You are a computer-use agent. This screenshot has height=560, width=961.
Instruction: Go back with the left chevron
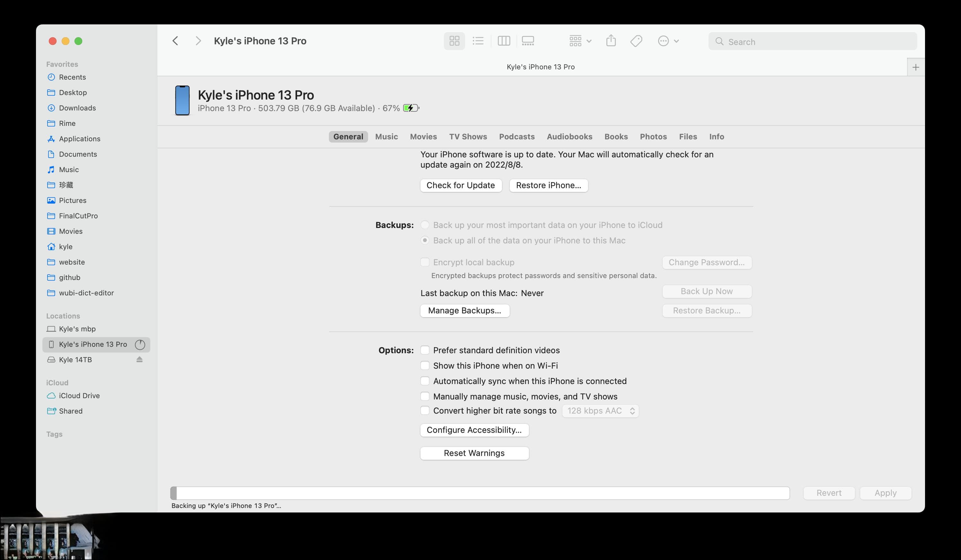point(175,41)
